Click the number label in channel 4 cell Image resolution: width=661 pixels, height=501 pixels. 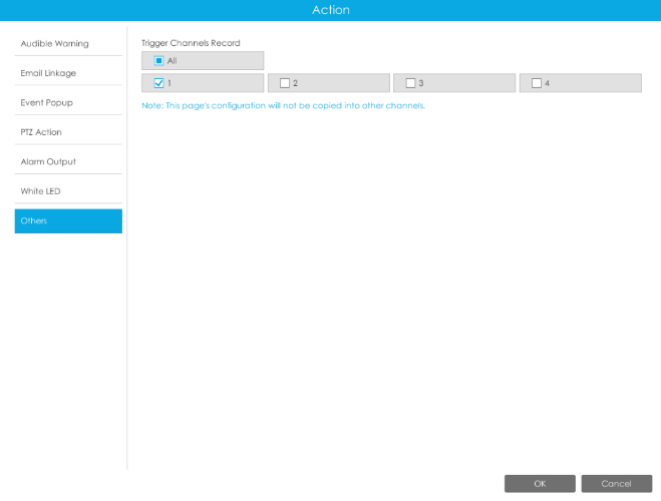(547, 83)
